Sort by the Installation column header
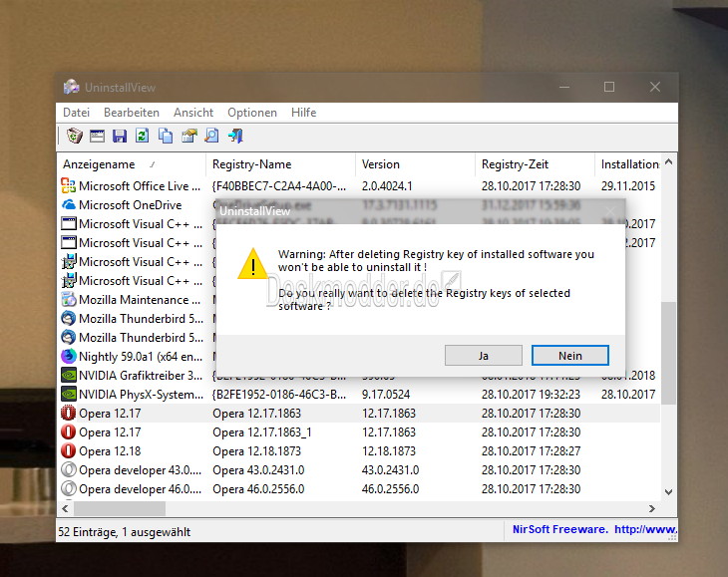 tap(627, 164)
